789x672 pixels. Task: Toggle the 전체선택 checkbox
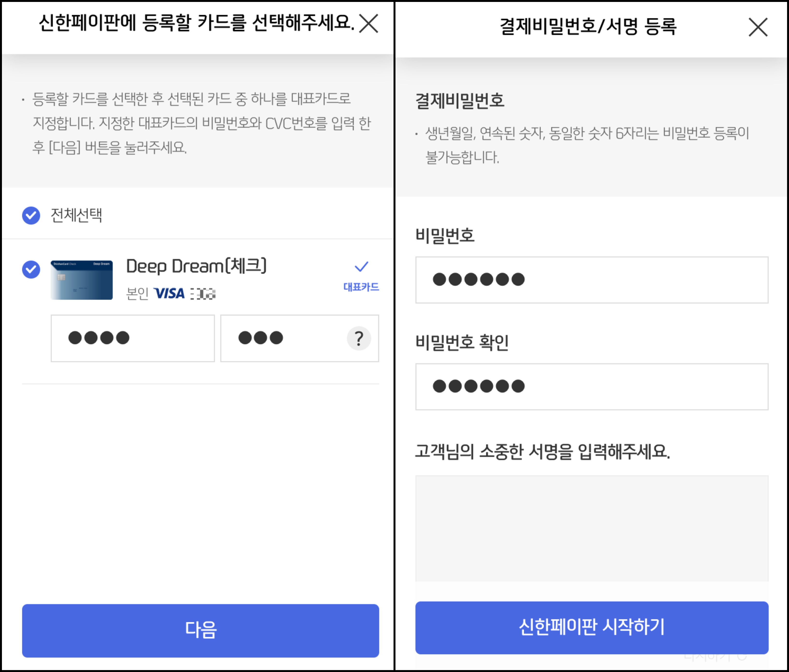pyautogui.click(x=31, y=216)
